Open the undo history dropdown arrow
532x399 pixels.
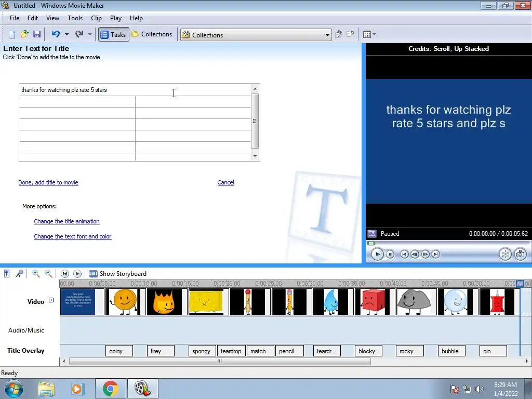[66, 34]
